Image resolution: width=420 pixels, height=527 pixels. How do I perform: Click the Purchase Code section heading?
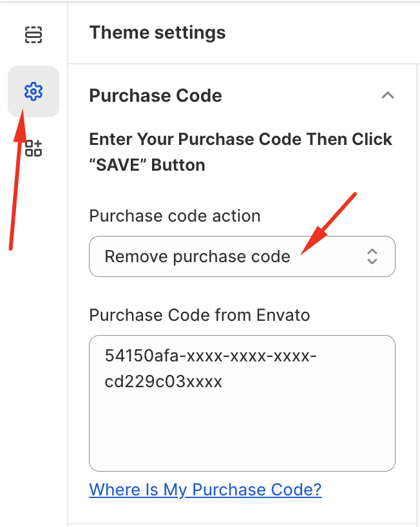click(x=156, y=95)
